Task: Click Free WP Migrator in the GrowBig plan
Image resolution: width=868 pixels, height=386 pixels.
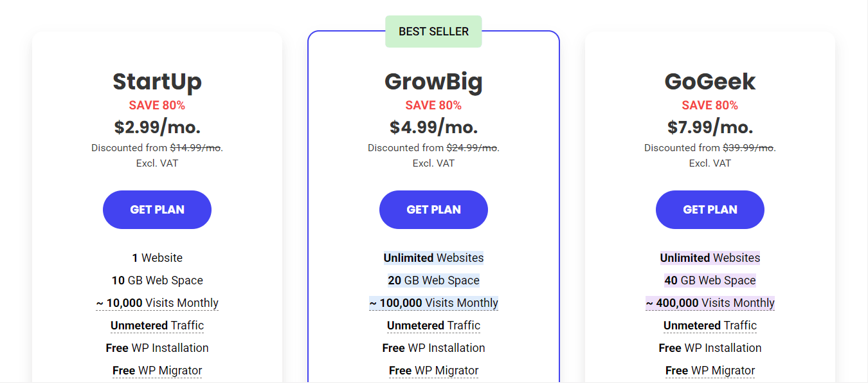Action: (433, 371)
